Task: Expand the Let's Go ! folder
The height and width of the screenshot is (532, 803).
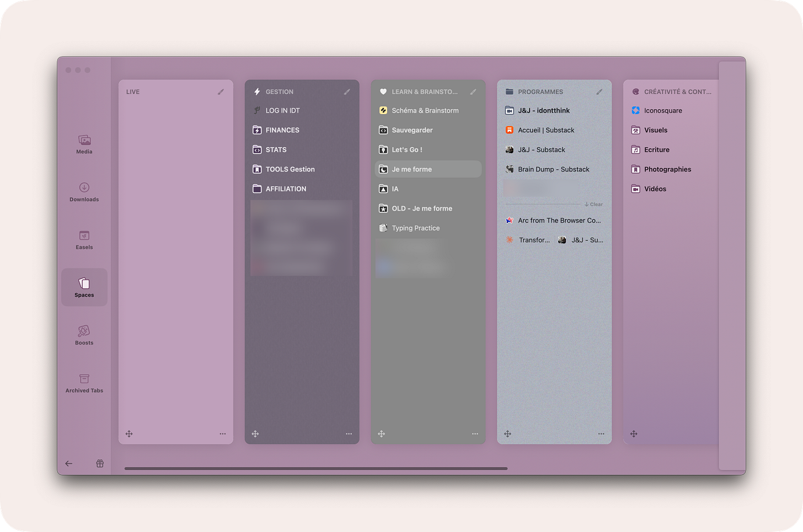Action: 428,150
